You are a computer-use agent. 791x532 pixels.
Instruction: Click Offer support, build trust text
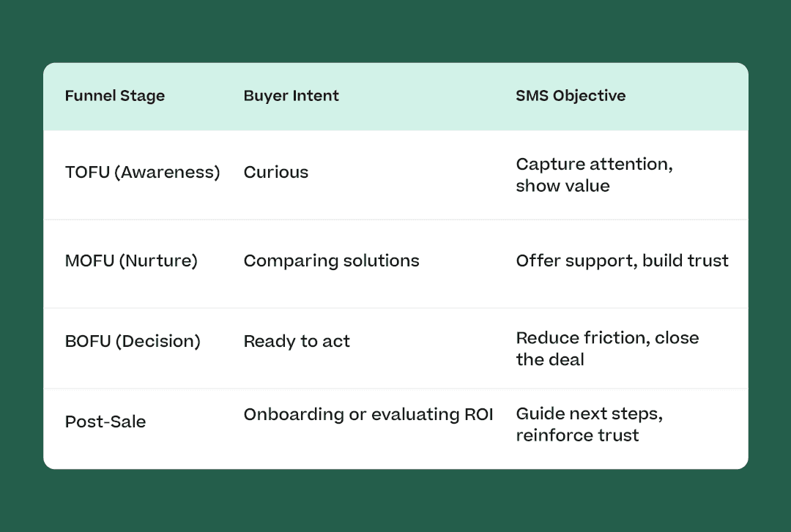coord(622,261)
